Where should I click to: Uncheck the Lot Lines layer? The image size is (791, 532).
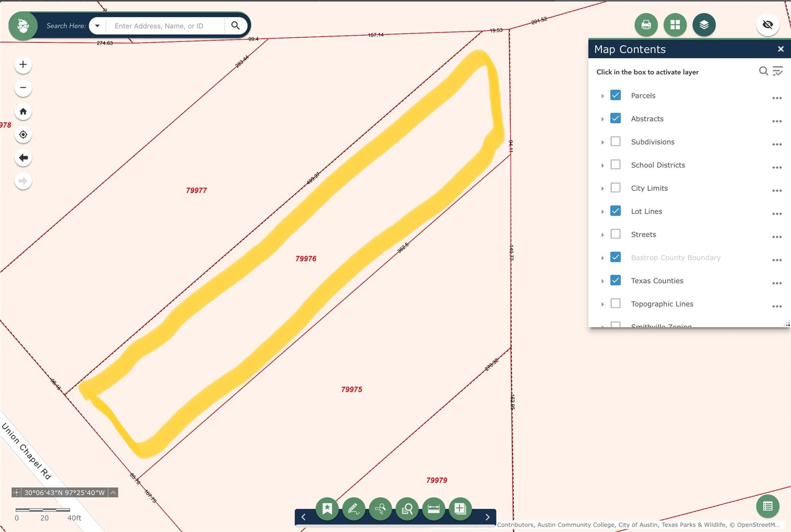click(616, 211)
